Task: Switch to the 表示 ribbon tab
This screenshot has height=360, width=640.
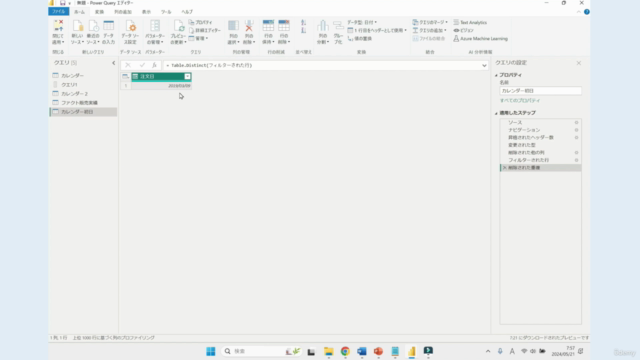Action: (146, 12)
